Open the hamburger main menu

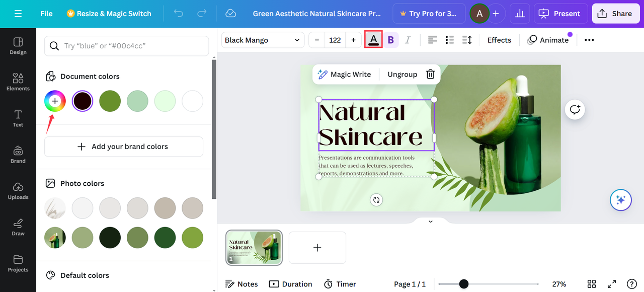(x=18, y=14)
